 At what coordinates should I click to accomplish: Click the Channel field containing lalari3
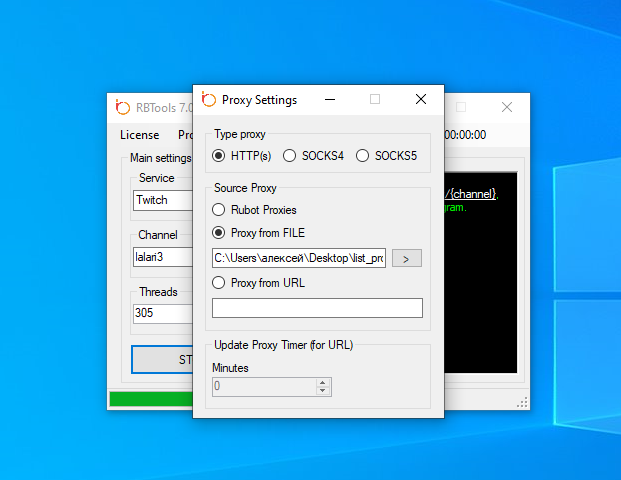pyautogui.click(x=162, y=256)
